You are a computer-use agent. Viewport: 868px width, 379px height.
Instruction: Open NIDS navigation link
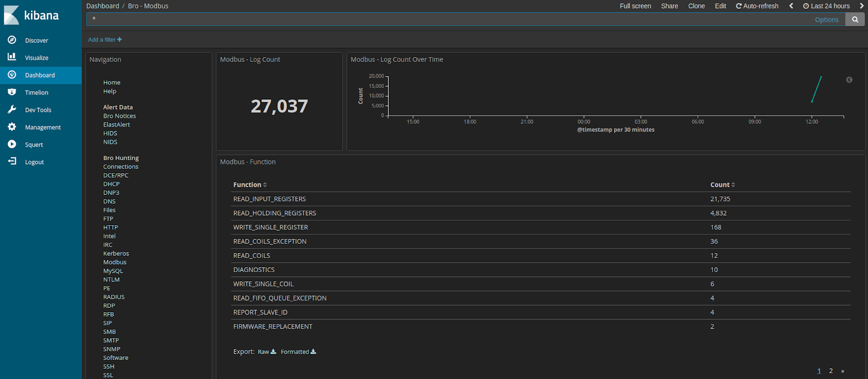(110, 142)
